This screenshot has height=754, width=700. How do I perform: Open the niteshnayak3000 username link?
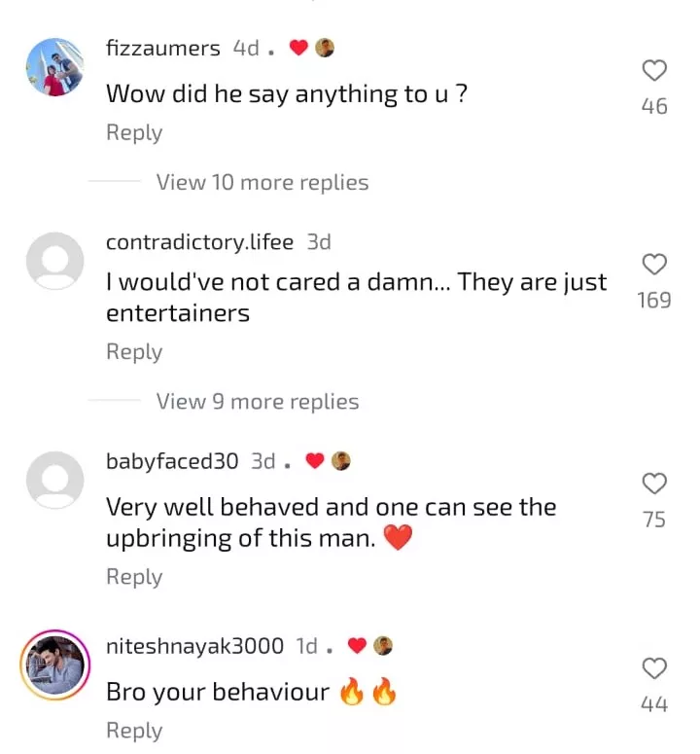194,646
